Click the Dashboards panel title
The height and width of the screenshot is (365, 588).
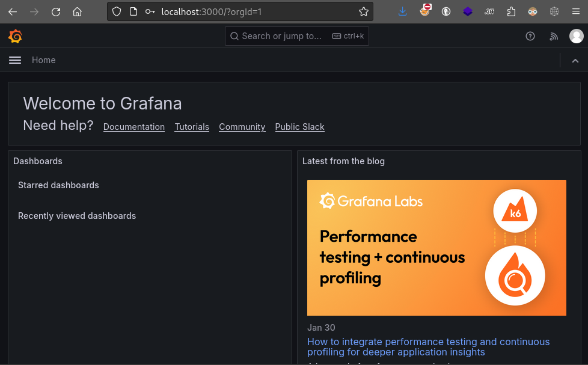pyautogui.click(x=37, y=161)
